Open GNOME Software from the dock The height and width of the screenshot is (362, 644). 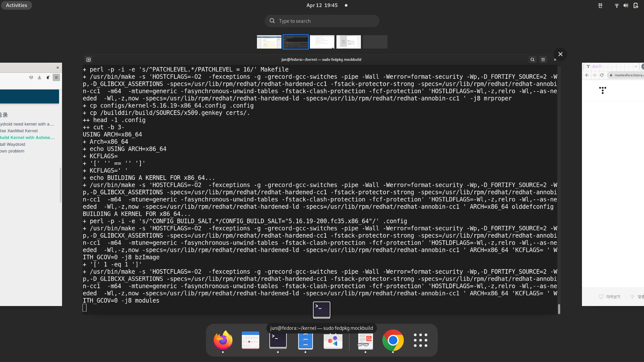(x=333, y=340)
